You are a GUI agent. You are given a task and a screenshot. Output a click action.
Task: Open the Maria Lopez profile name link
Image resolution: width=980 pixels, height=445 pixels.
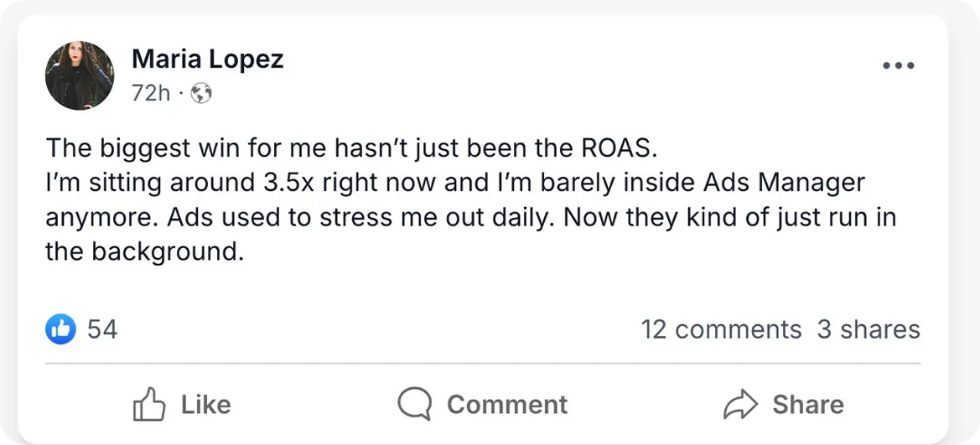point(207,60)
